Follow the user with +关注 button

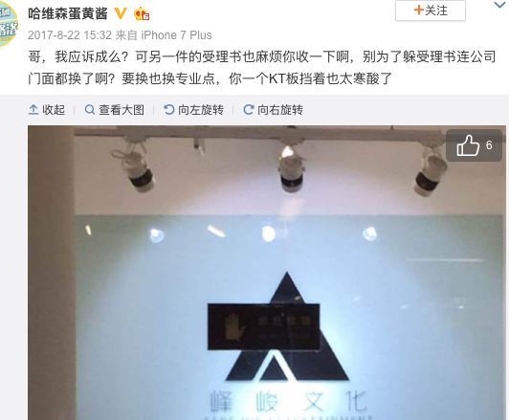pos(431,11)
